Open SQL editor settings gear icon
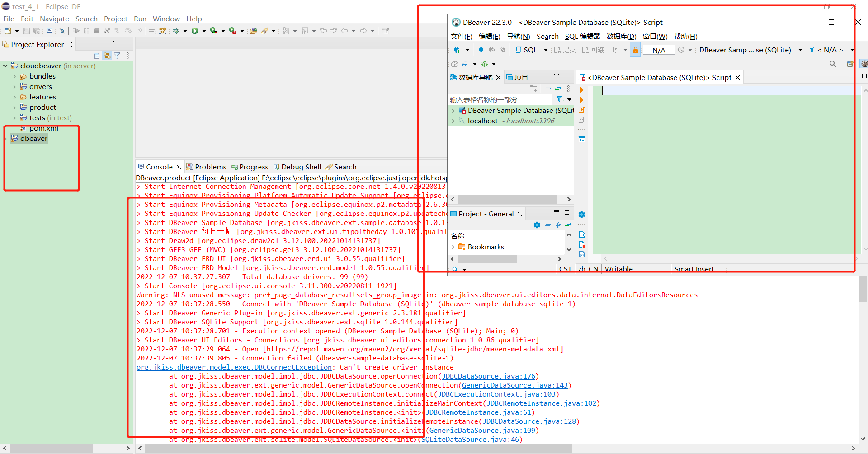 pyautogui.click(x=582, y=214)
